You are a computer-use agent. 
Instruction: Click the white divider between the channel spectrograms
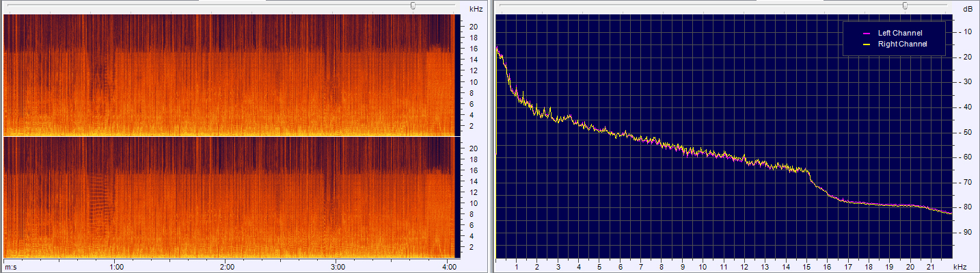click(230, 136)
